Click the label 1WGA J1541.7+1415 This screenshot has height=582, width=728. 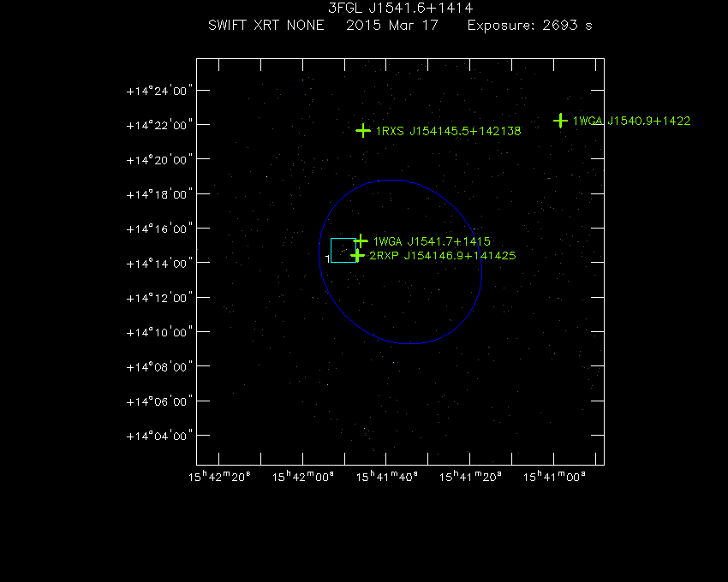[x=432, y=242]
